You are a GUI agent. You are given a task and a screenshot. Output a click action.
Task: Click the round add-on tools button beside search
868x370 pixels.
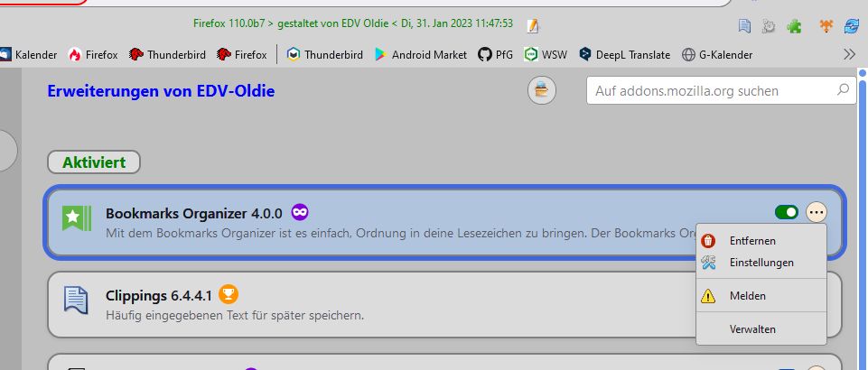coord(541,91)
